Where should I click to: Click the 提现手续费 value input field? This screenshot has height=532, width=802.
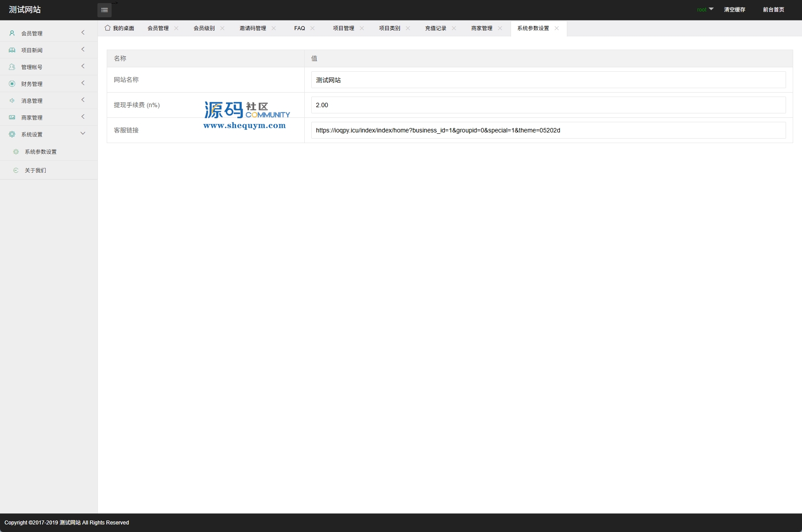[548, 105]
